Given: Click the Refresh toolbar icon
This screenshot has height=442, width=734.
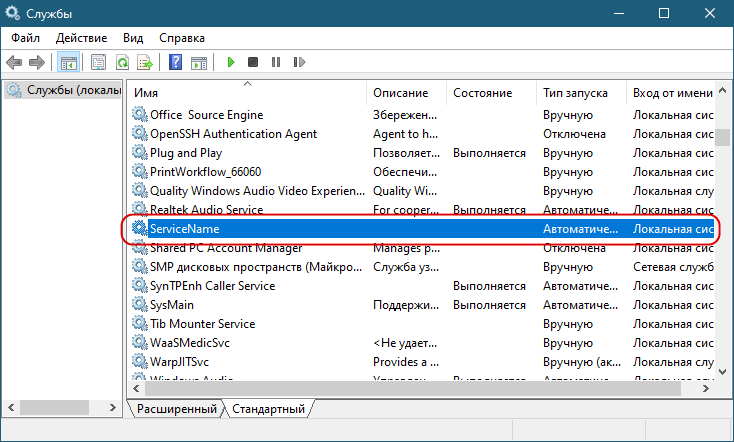Looking at the screenshot, I should pyautogui.click(x=123, y=62).
